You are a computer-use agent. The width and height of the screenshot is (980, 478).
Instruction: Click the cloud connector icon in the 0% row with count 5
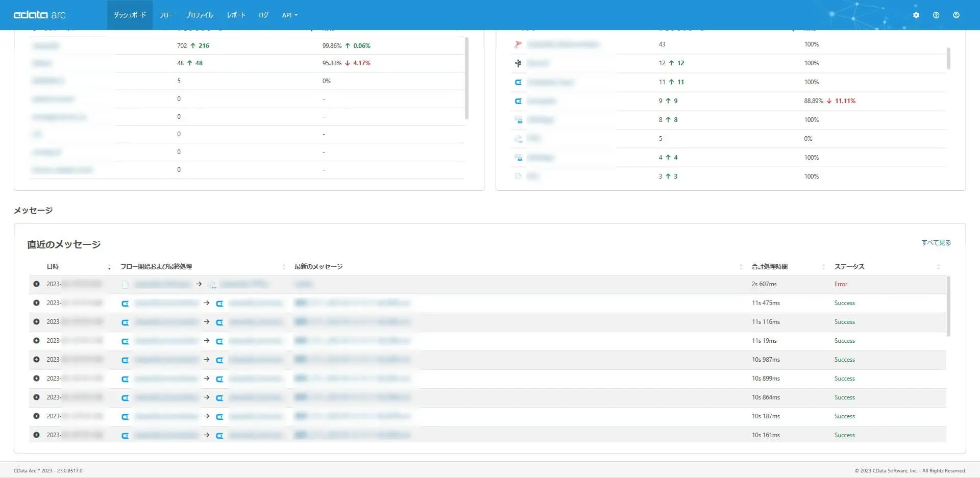[518, 139]
